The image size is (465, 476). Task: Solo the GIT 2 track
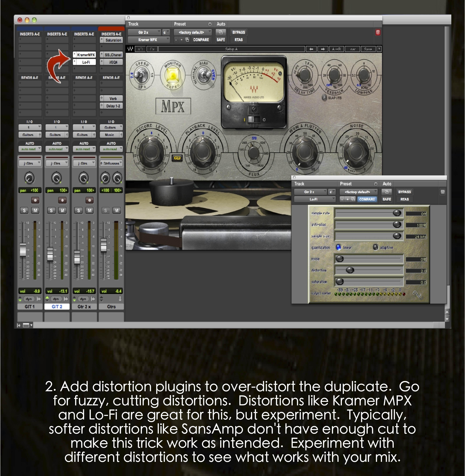[x=51, y=210]
